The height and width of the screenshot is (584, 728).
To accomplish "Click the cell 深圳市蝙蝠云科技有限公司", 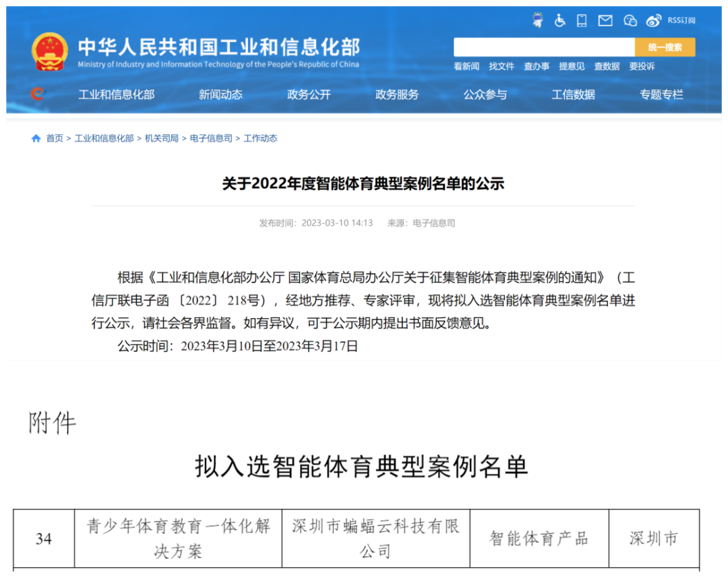I will click(x=376, y=538).
